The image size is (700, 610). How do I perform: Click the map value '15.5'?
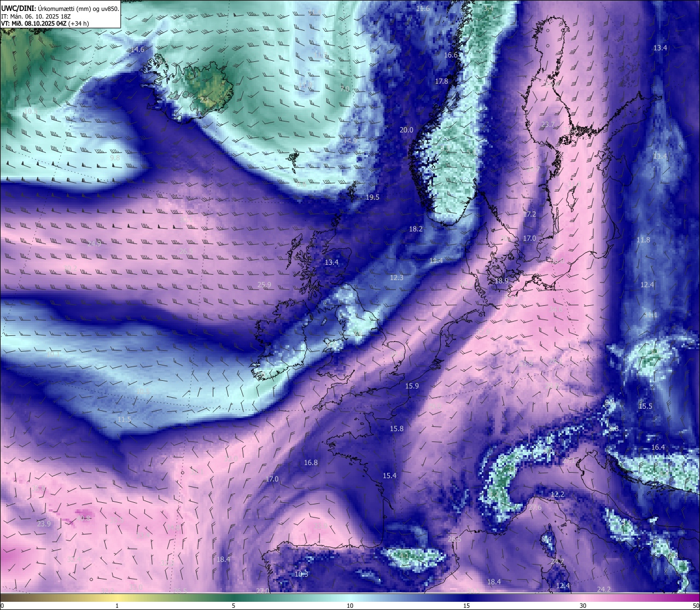646,406
